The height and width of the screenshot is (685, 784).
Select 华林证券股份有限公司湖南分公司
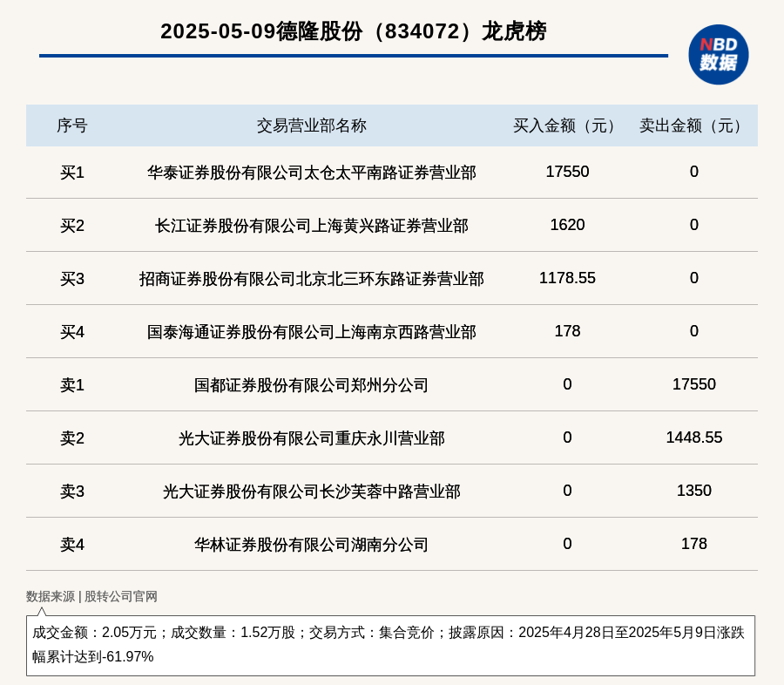[x=312, y=545]
